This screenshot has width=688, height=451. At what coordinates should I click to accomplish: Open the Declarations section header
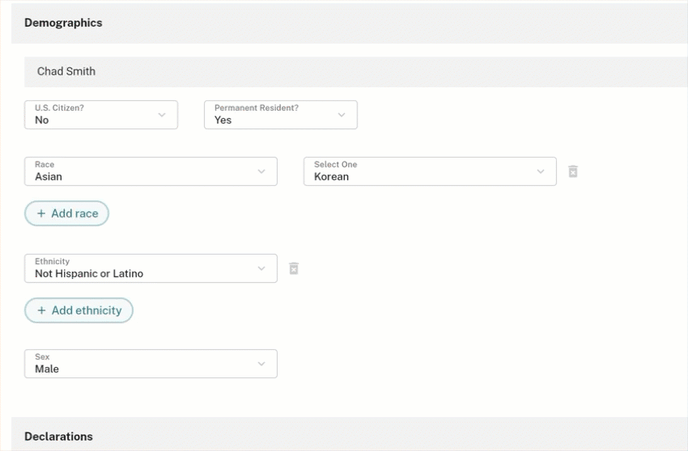(349, 434)
